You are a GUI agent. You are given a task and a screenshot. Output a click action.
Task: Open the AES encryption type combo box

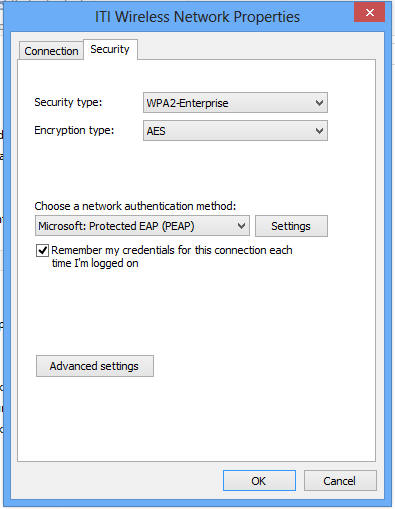coord(235,131)
